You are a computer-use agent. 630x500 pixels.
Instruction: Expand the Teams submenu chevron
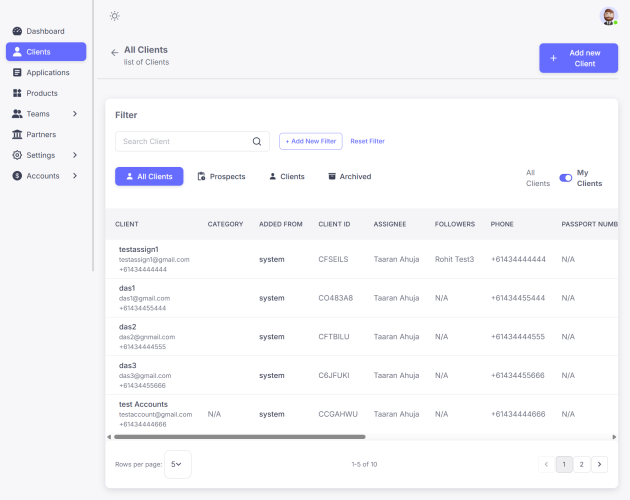point(75,114)
